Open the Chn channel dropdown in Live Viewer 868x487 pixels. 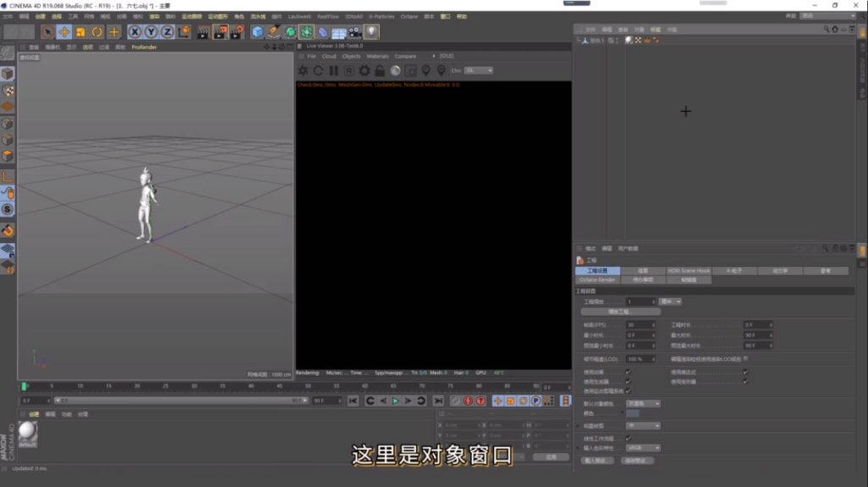[x=478, y=70]
